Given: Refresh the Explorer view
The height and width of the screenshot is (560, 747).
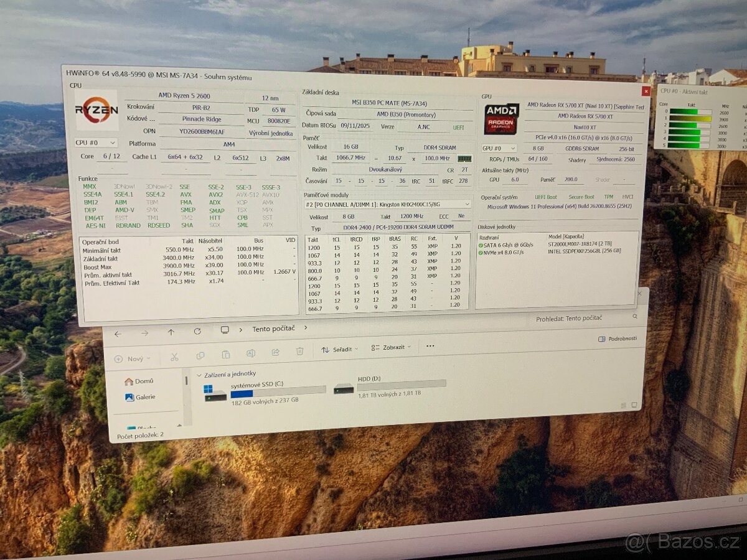Looking at the screenshot, I should click(197, 331).
